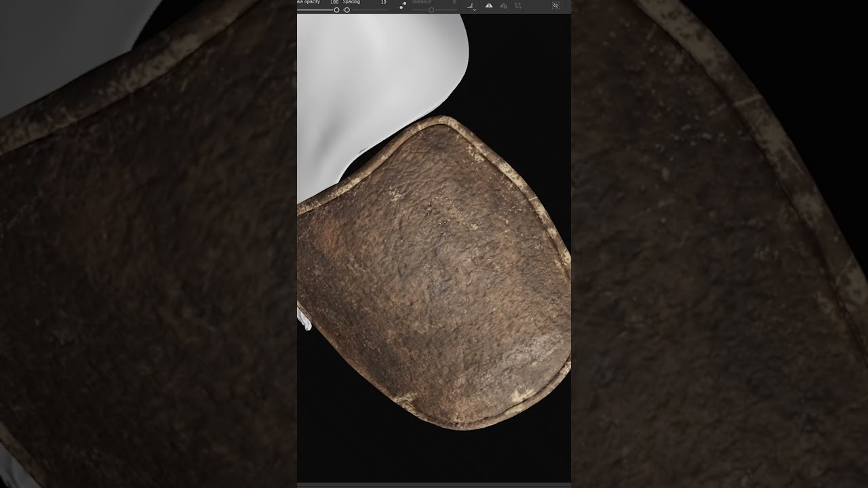Image resolution: width=868 pixels, height=488 pixels.
Task: Click the Stroke opacity label text
Action: [309, 3]
